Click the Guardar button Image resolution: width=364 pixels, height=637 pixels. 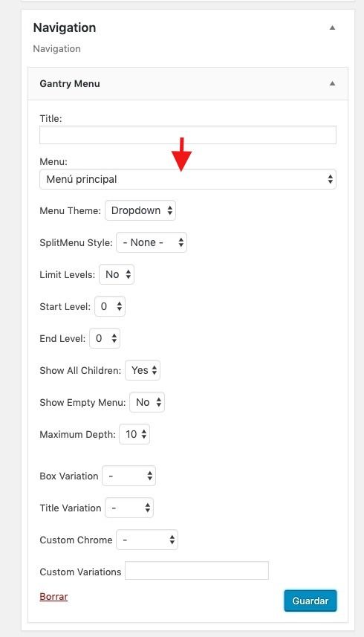point(311,601)
